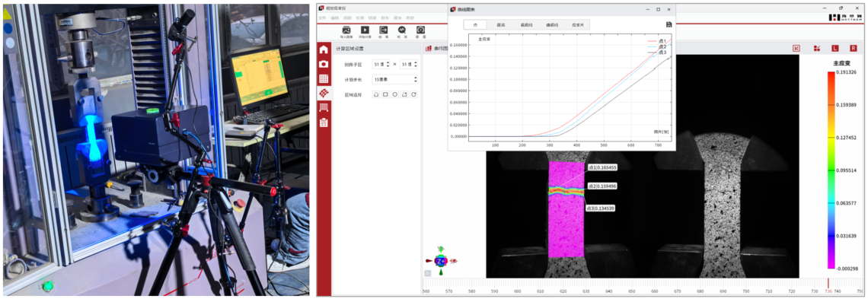Viewport: 868px width, 302px height.
Task: Click the 点1 legend entry in chart
Action: click(657, 42)
